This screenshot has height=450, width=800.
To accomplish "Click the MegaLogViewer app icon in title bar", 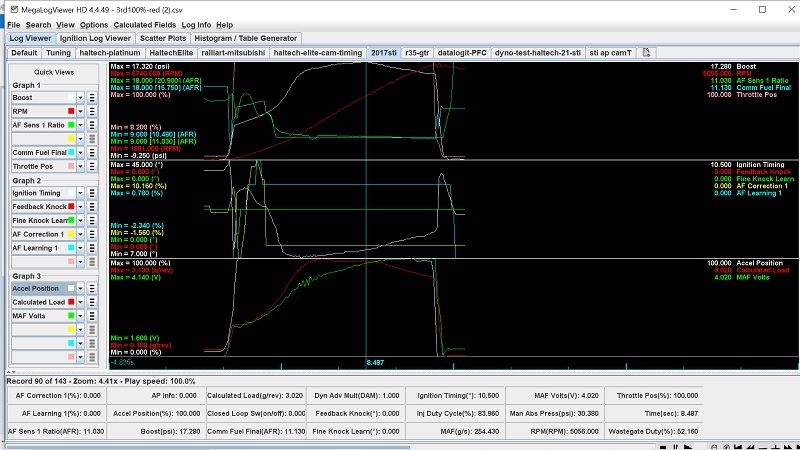I will pyautogui.click(x=14, y=9).
